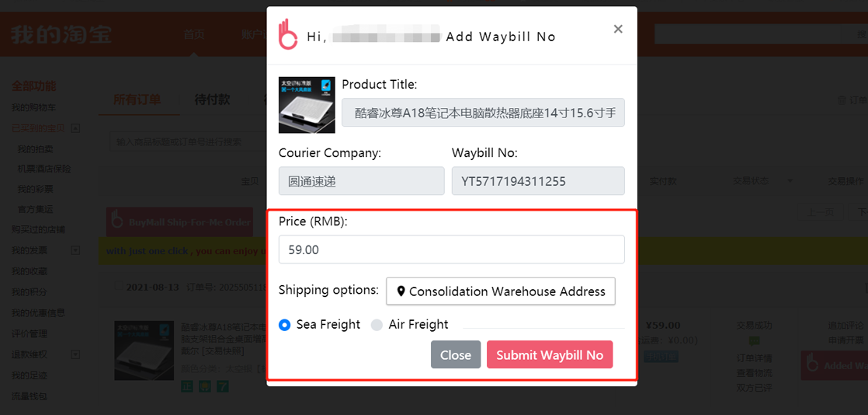Image resolution: width=868 pixels, height=415 pixels.
Task: Select the Sea Freight radio option
Action: pyautogui.click(x=284, y=325)
